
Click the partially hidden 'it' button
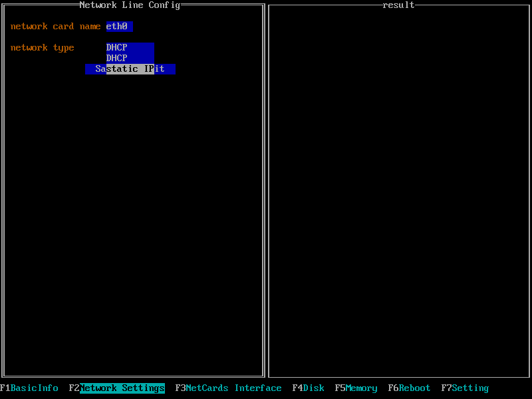tap(164, 69)
